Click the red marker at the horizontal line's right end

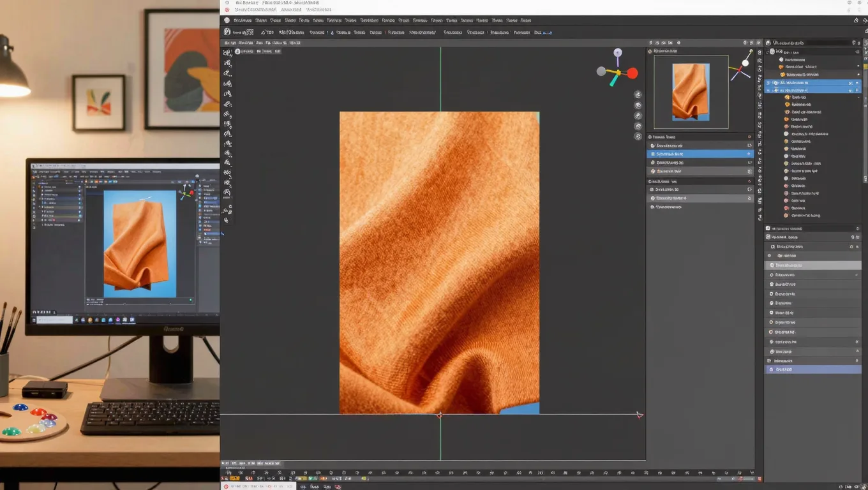click(640, 415)
